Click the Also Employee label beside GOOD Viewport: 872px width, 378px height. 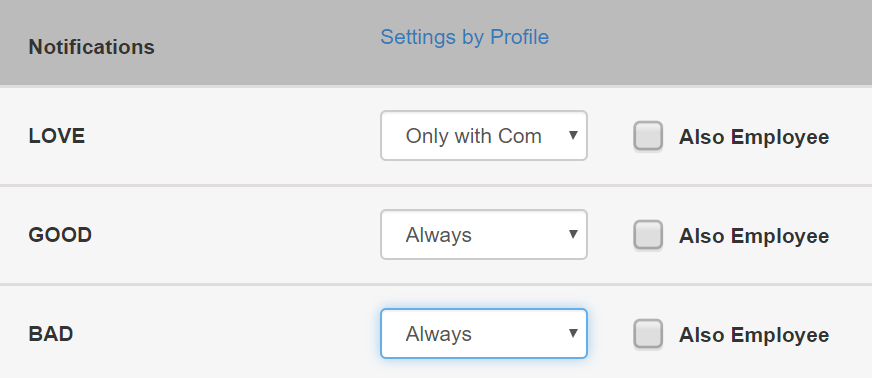[x=754, y=236]
